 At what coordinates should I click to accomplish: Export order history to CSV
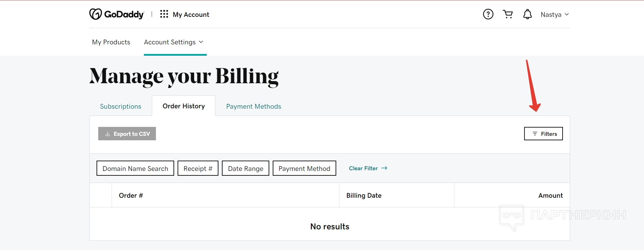(x=127, y=134)
